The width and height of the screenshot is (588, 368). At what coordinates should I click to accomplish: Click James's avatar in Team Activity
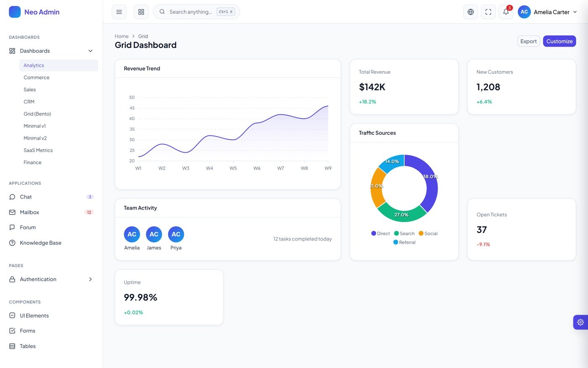[x=154, y=234]
